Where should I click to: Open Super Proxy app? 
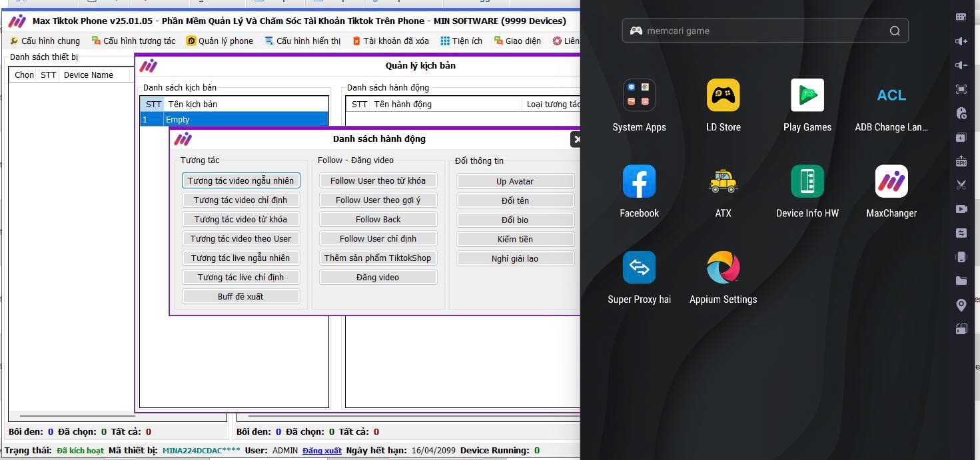coord(639,268)
